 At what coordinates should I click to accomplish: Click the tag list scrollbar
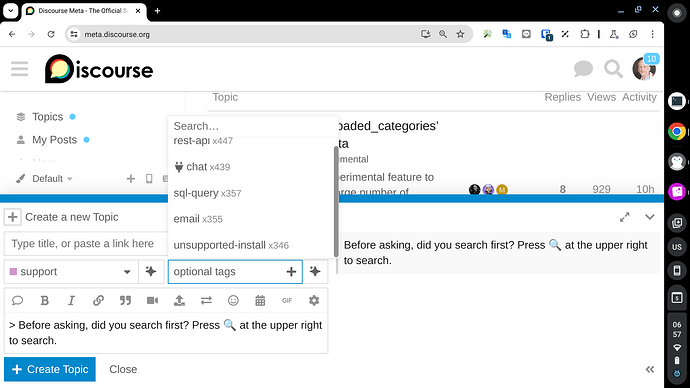point(336,201)
